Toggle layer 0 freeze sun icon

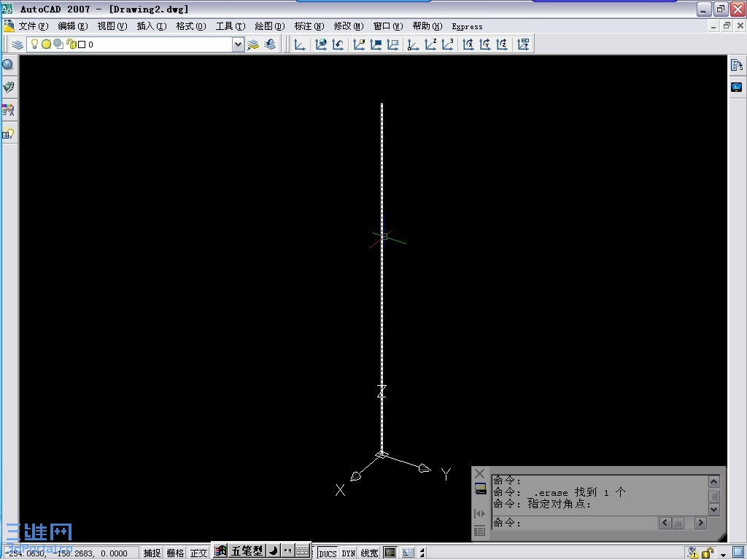click(x=46, y=44)
